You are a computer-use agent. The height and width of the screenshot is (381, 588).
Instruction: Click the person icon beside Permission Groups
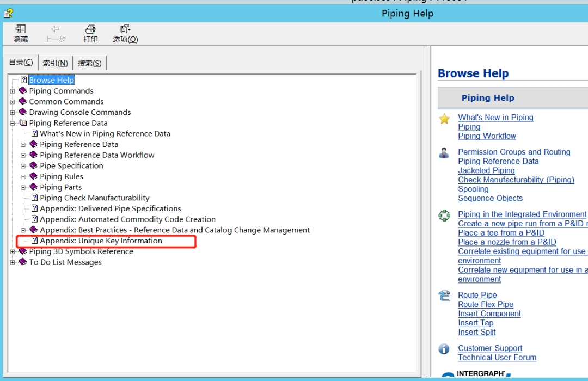pyautogui.click(x=444, y=153)
